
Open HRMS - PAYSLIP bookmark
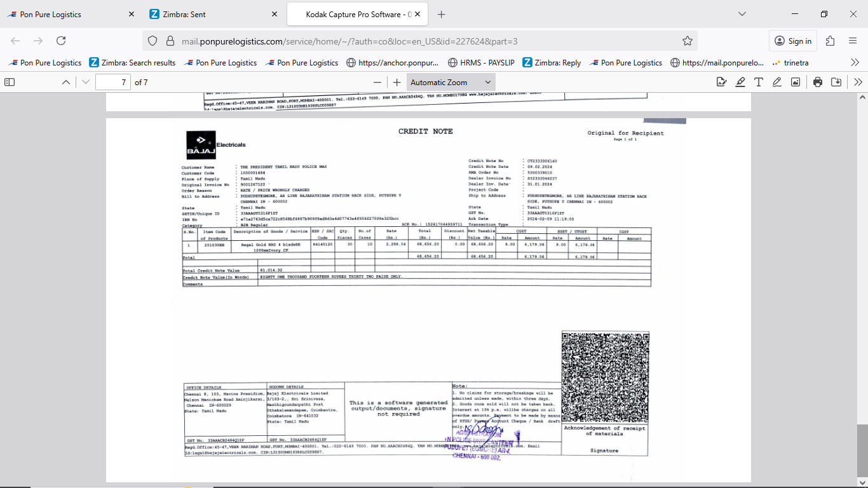point(482,62)
